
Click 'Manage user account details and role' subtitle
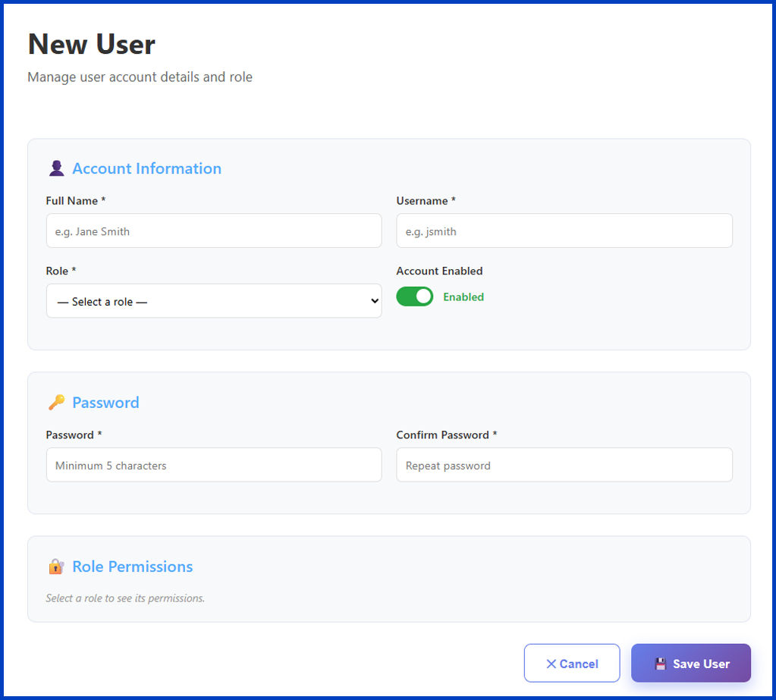click(140, 77)
